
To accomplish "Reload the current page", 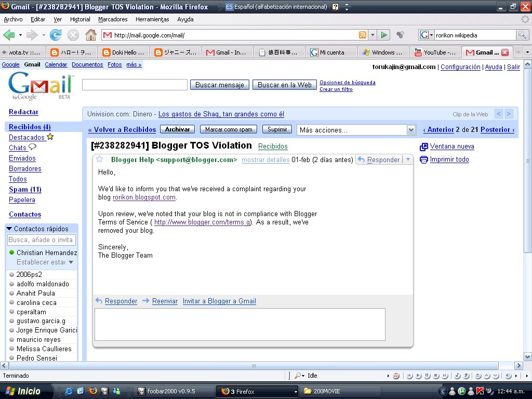I will pyautogui.click(x=56, y=35).
